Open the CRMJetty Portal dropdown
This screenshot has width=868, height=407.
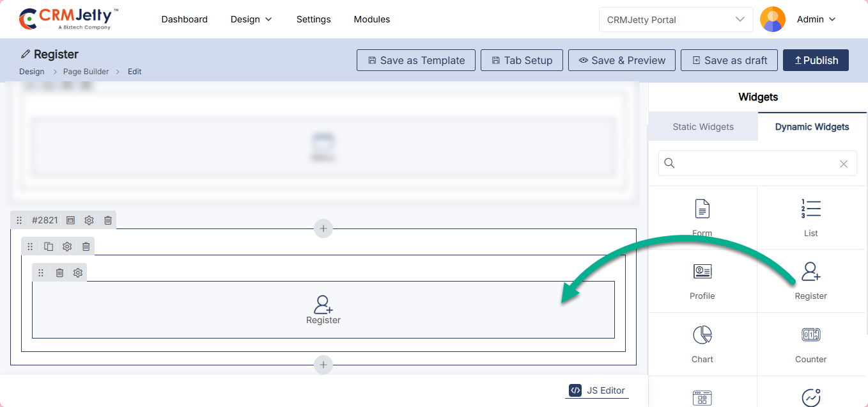[x=676, y=19]
